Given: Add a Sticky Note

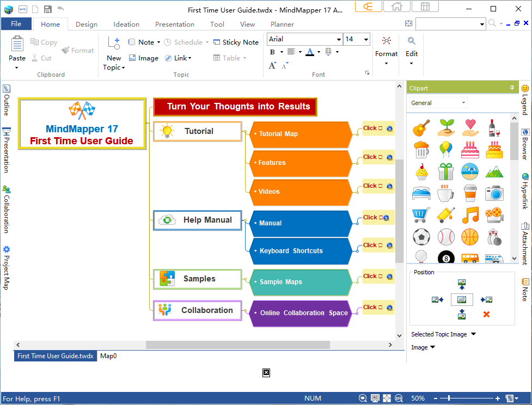Looking at the screenshot, I should (x=236, y=42).
